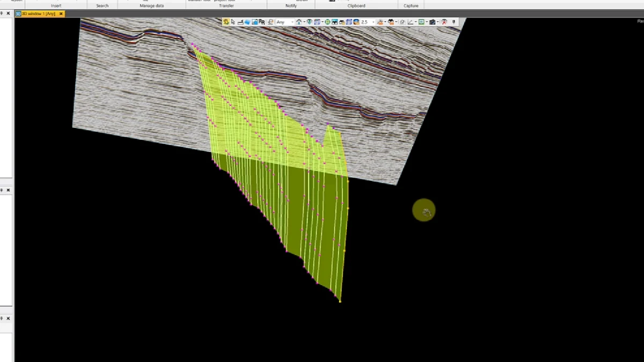
Task: Click the home view icon
Action: point(298,22)
